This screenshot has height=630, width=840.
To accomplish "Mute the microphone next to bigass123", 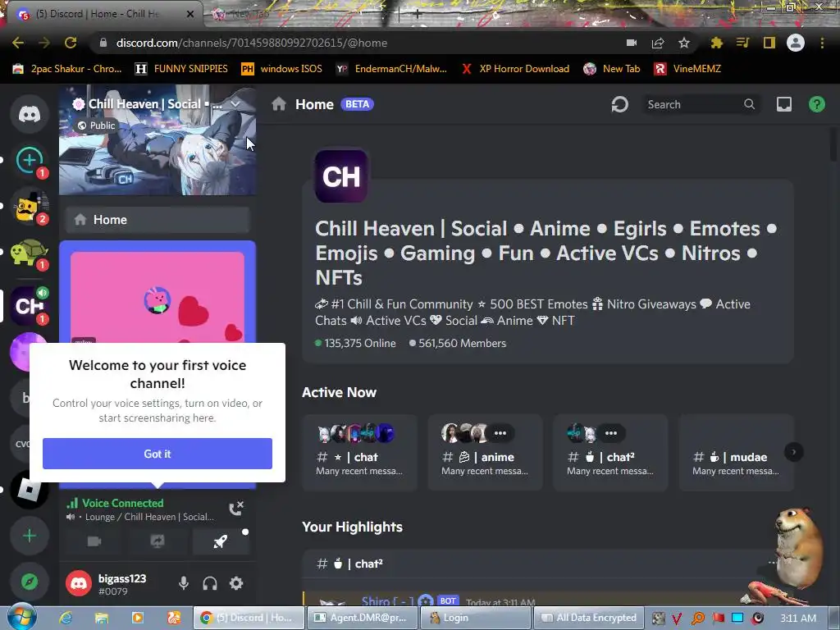I will (183, 583).
